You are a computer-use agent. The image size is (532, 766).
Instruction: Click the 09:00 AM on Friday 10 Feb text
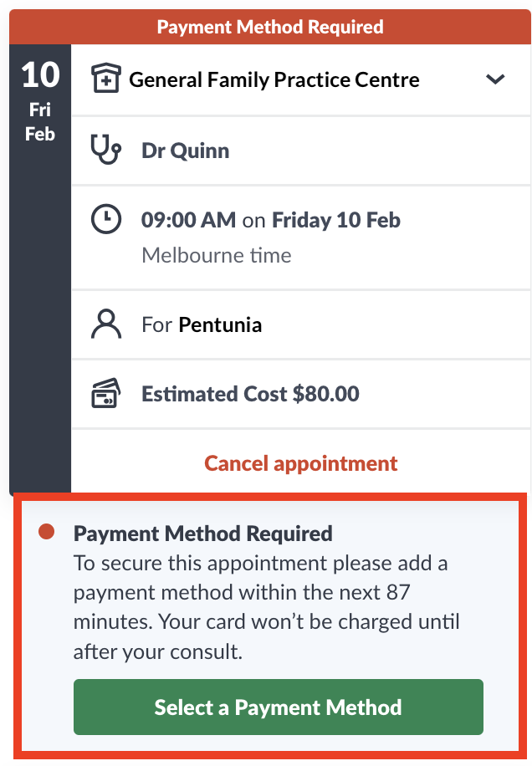pyautogui.click(x=271, y=220)
